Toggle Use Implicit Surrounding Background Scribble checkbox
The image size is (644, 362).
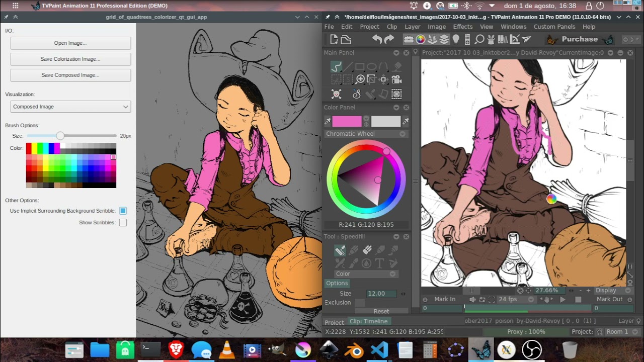click(x=123, y=211)
